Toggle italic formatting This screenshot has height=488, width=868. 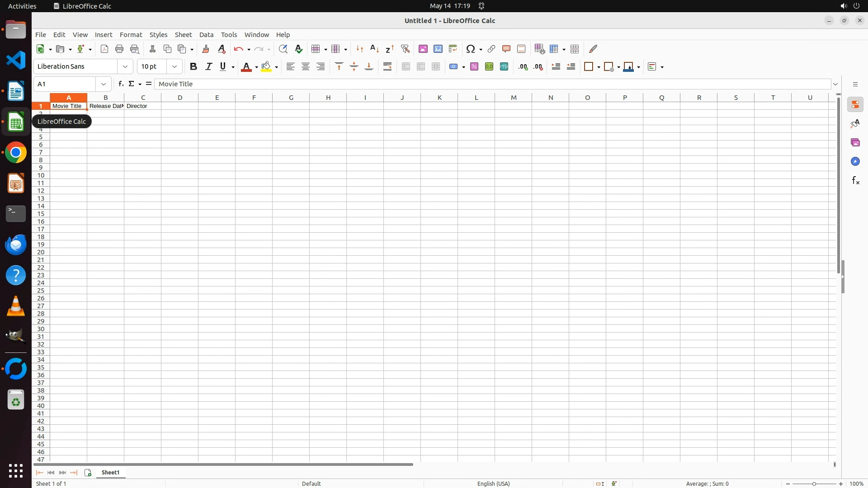208,67
